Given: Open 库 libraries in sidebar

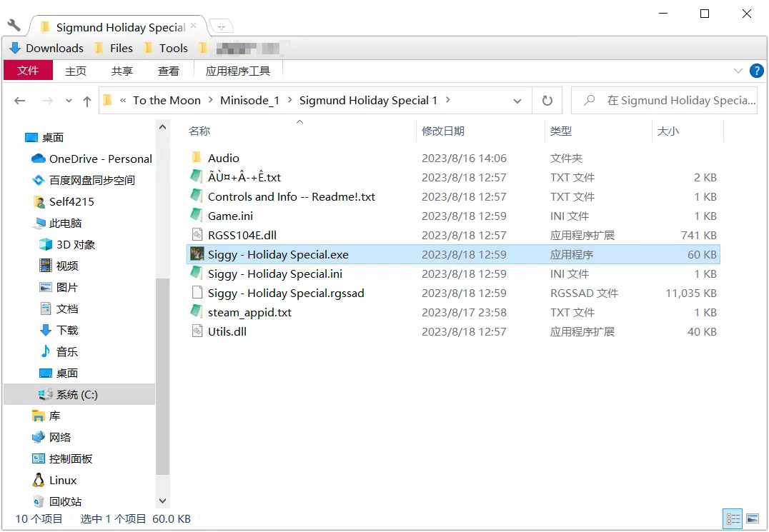Looking at the screenshot, I should [x=46, y=416].
